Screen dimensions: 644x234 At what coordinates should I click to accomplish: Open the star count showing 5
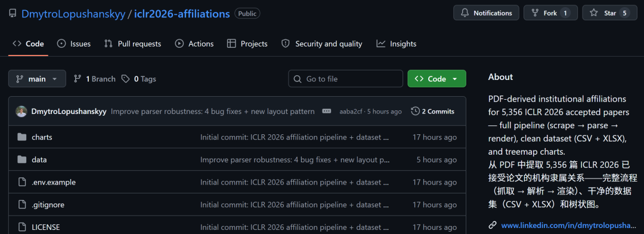(x=624, y=13)
